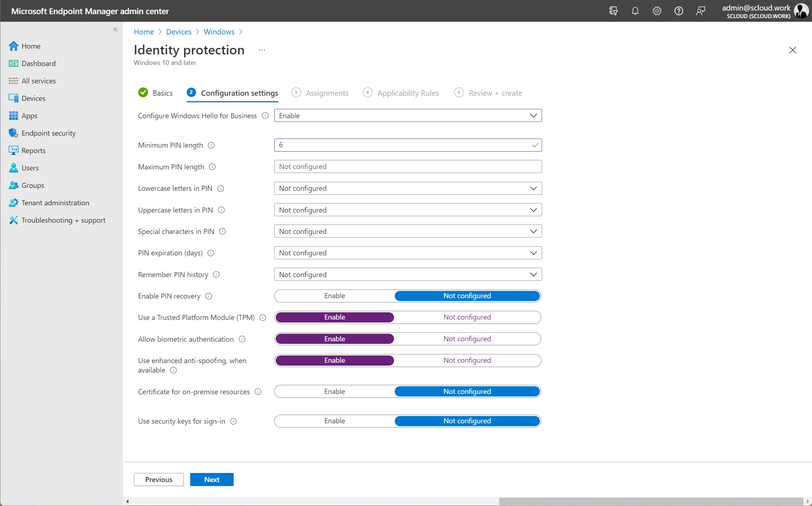Viewport: 812px width, 506px height.
Task: Go to the Basics step tab
Action: pos(155,93)
